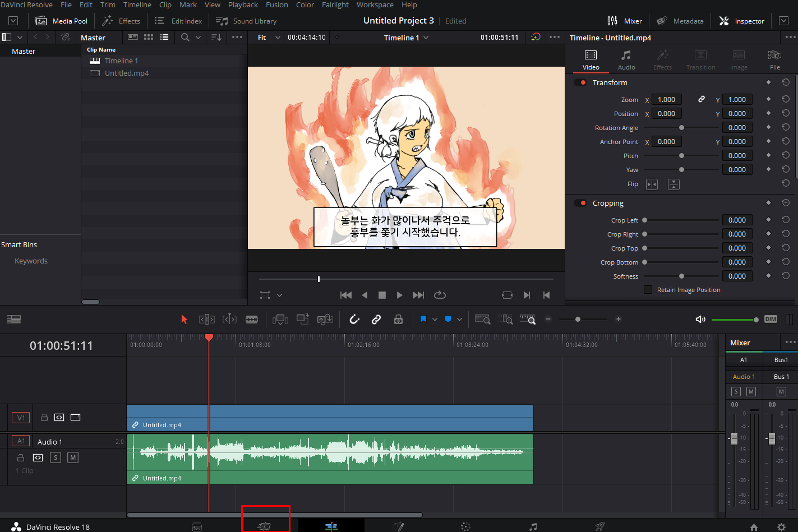The image size is (798, 532).
Task: Toggle the Linked Selection chain icon
Action: point(376,319)
